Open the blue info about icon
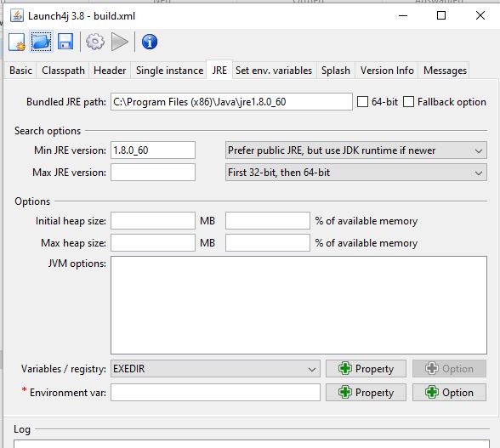500x448 pixels. tap(150, 42)
